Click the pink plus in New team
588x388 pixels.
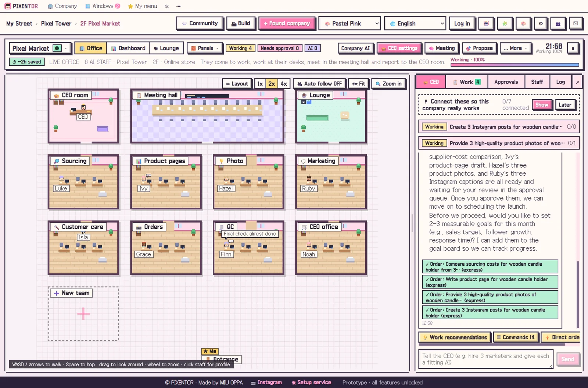(x=83, y=313)
